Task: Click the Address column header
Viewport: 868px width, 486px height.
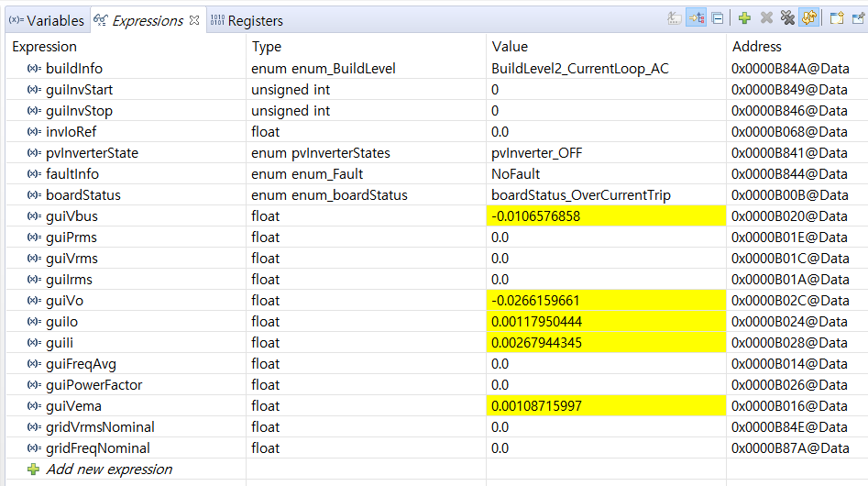Action: click(756, 46)
